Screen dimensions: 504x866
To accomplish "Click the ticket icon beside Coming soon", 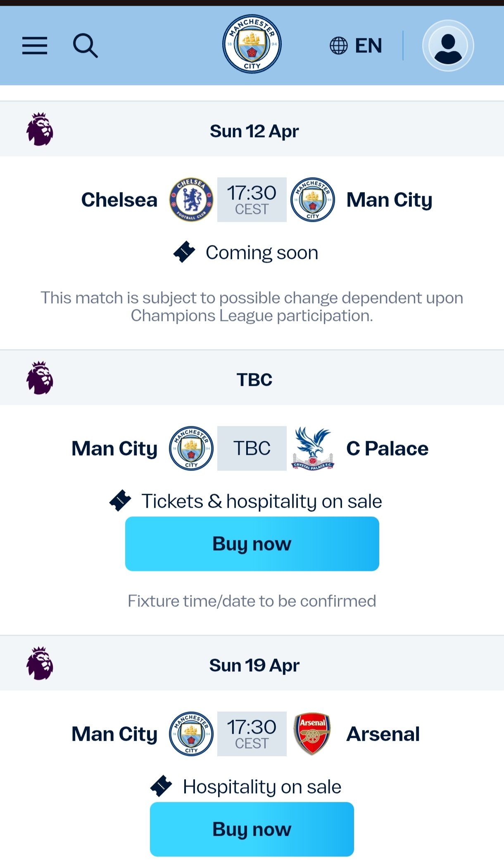I will tap(184, 252).
